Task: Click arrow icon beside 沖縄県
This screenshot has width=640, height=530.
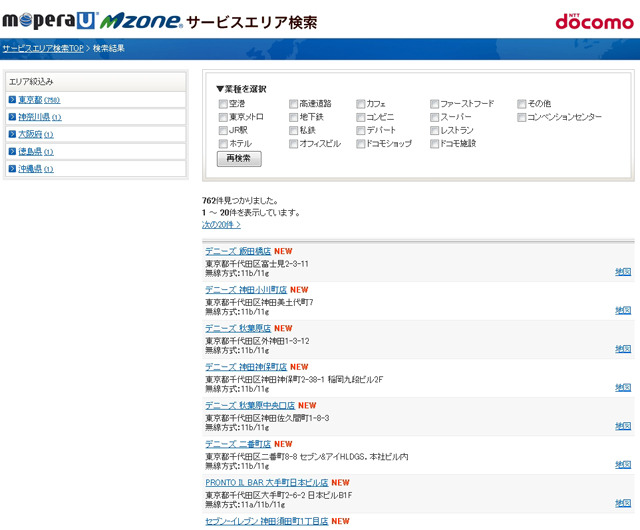Action: coord(12,168)
